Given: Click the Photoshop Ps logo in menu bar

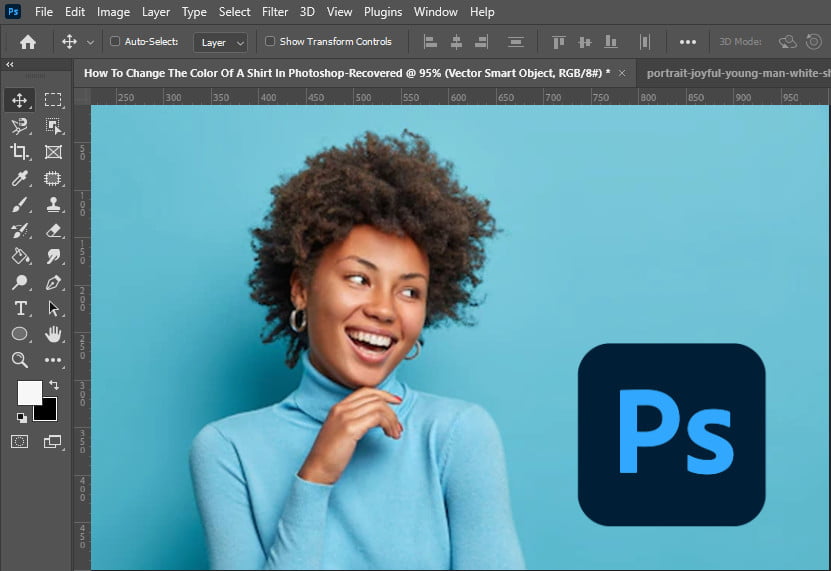Looking at the screenshot, I should [13, 11].
